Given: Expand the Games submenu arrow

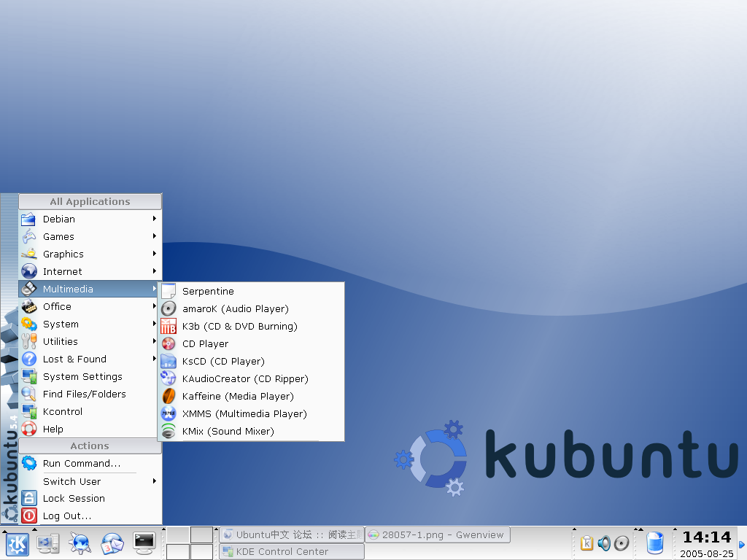Looking at the screenshot, I should [x=155, y=236].
